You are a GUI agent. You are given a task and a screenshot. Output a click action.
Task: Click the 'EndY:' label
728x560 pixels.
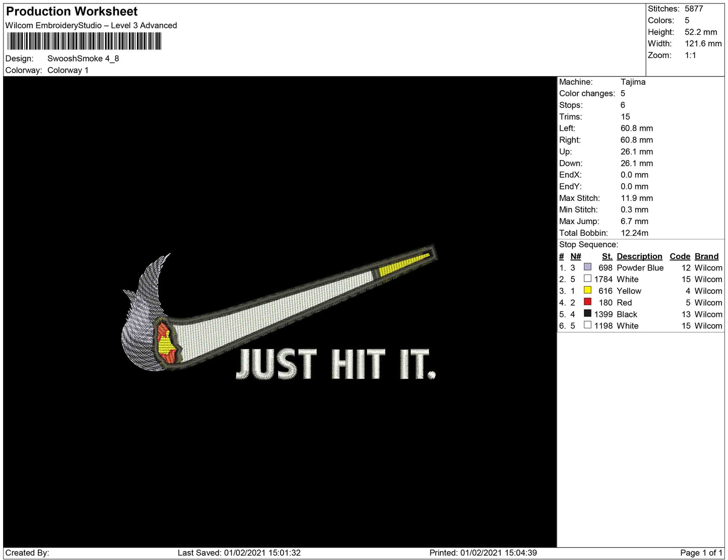click(570, 186)
